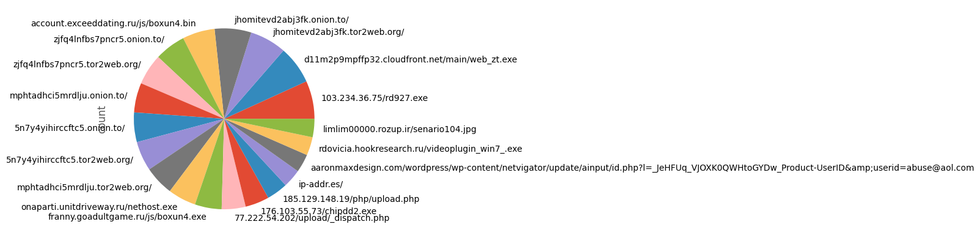Select the account.exceeddating.ru/js/boxun4.bin label
Image resolution: width=980 pixels, height=238 pixels.
113,24
